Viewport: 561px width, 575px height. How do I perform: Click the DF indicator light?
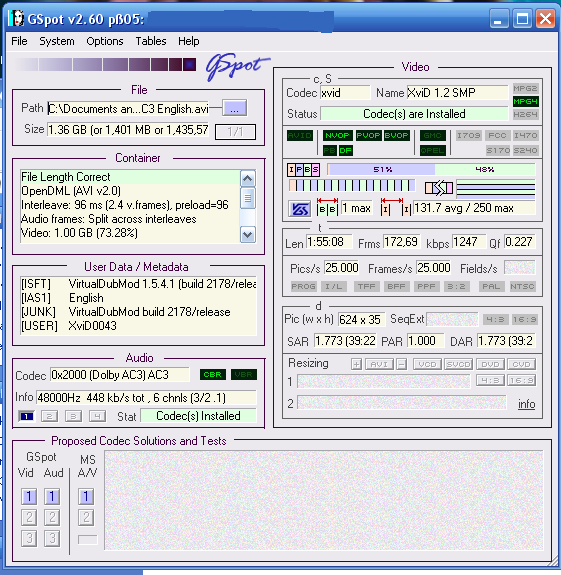point(345,150)
